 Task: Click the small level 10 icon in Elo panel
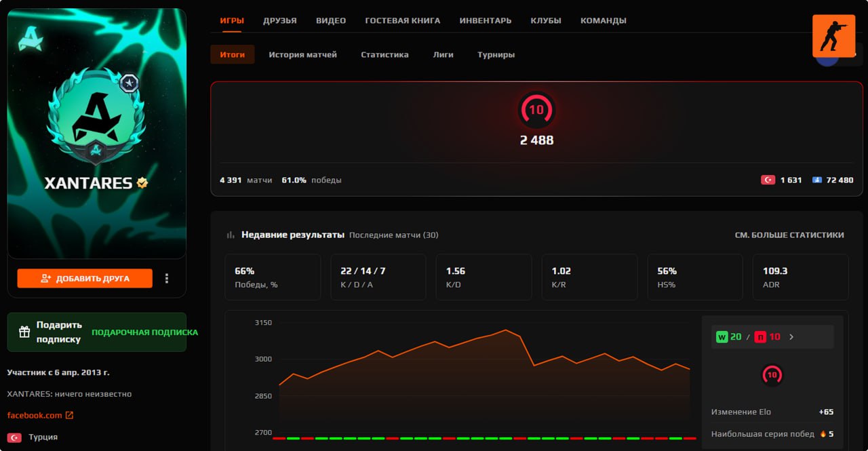click(772, 375)
